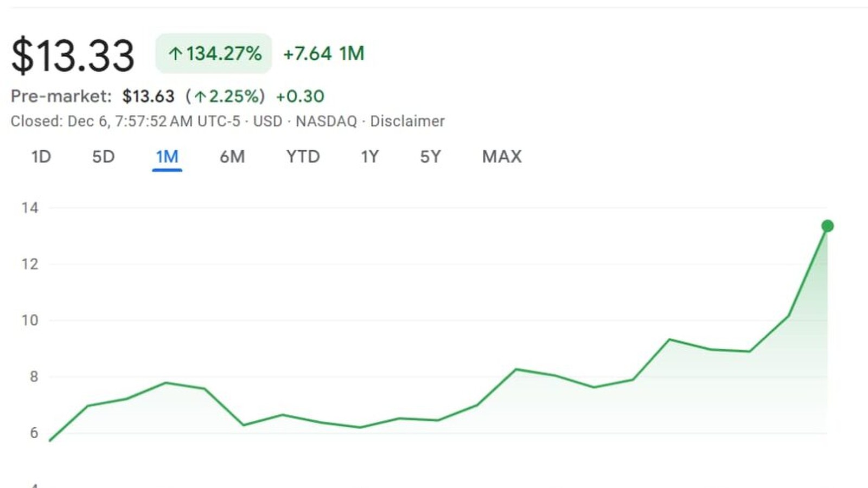This screenshot has height=488, width=868.
Task: Select the 1Y time range
Action: click(369, 157)
